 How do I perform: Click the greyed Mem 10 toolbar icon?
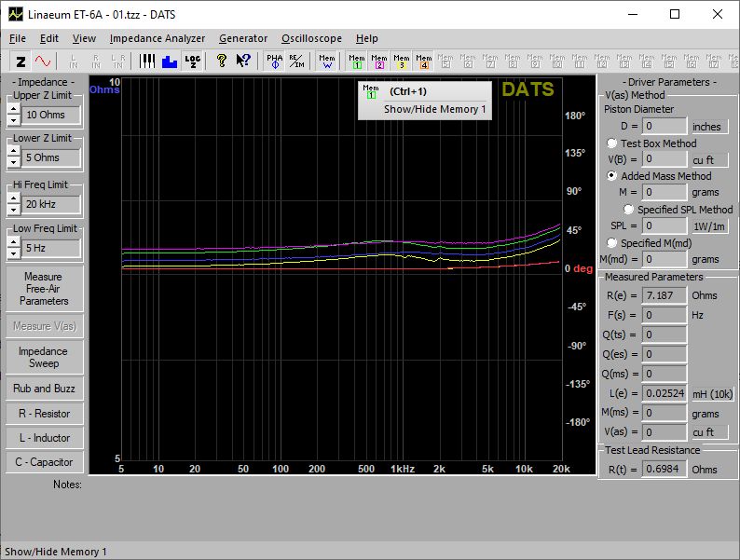point(557,61)
